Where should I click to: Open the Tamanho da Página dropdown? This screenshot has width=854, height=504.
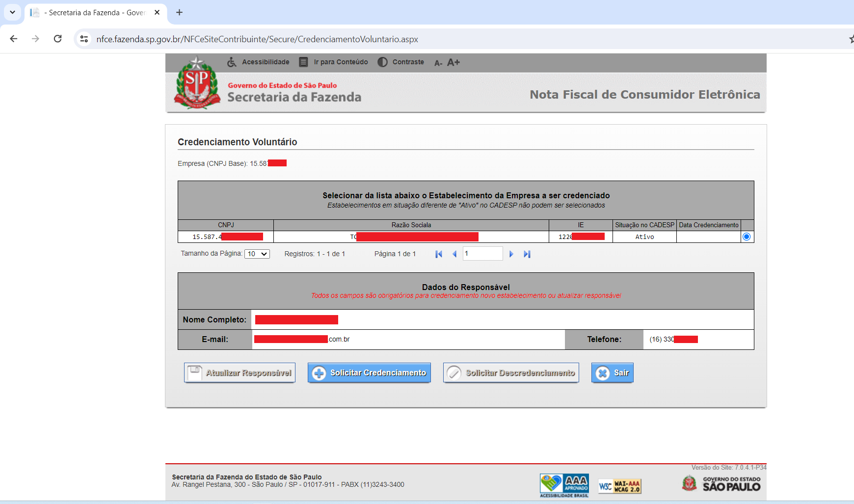pos(257,254)
